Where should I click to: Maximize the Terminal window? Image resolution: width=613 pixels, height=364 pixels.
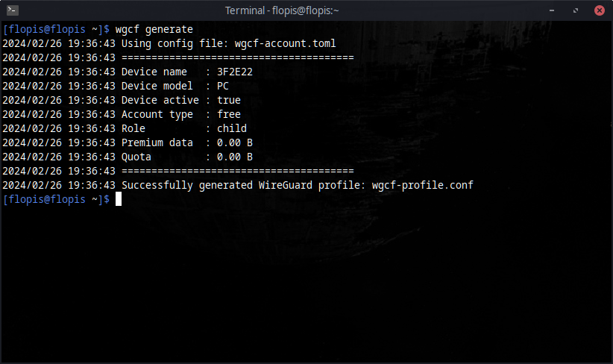point(575,10)
